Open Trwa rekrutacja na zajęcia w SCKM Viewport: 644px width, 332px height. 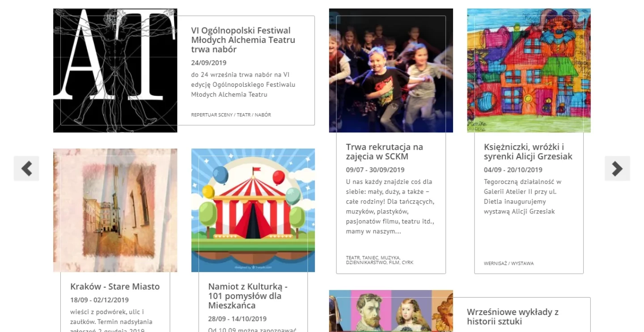[384, 152]
